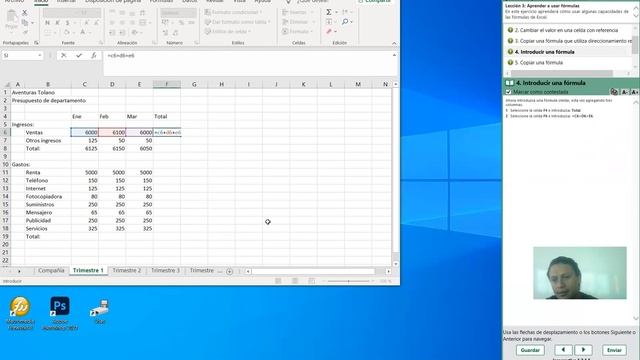Click the sheet horizontal scrollbar
Image resolution: width=640 pixels, height=360 pixels.
313,271
